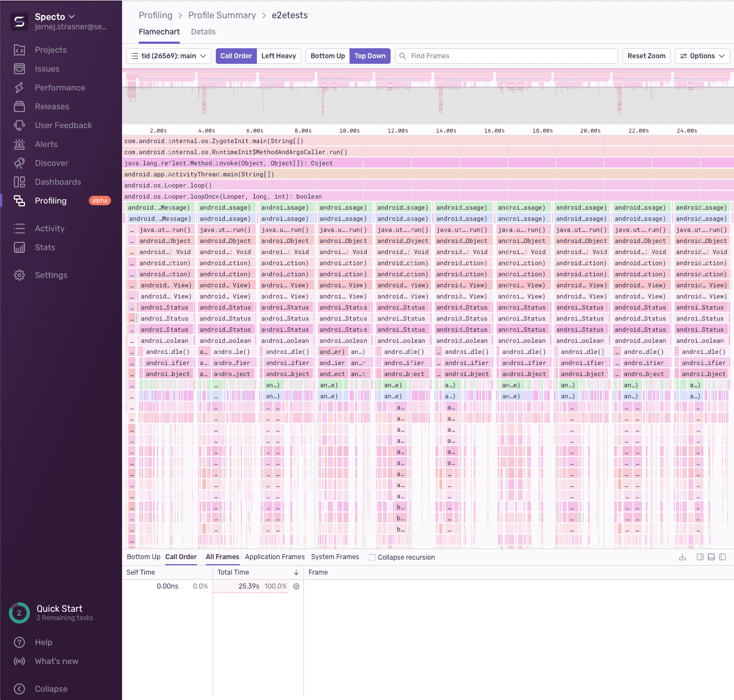The width and height of the screenshot is (734, 700).
Task: Click the Performance lightning icon
Action: [19, 88]
